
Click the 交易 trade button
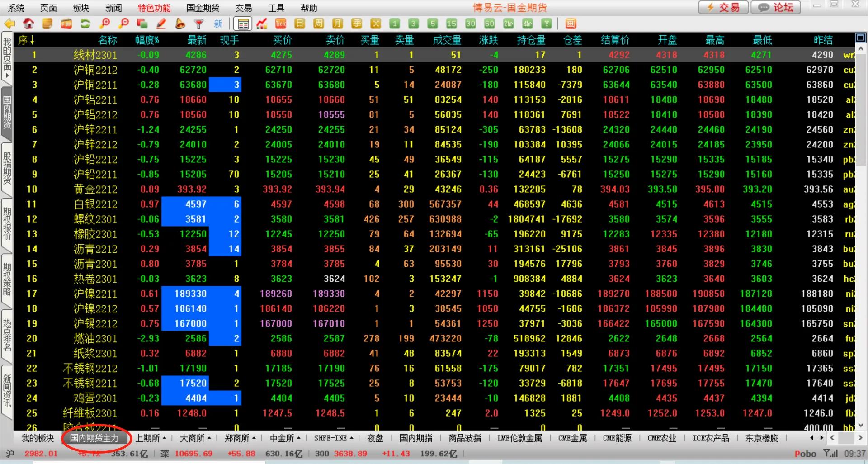(723, 7)
